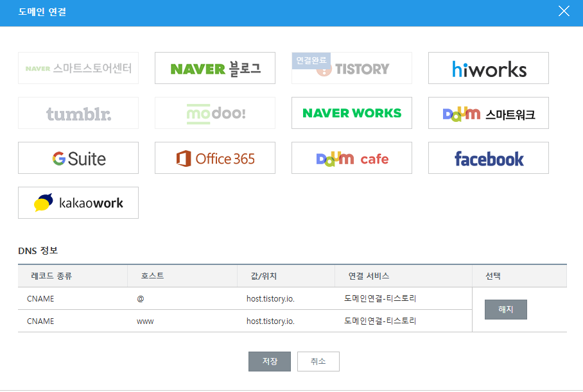Save with the 저장 button
Image resolution: width=583 pixels, height=392 pixels.
pyautogui.click(x=270, y=362)
